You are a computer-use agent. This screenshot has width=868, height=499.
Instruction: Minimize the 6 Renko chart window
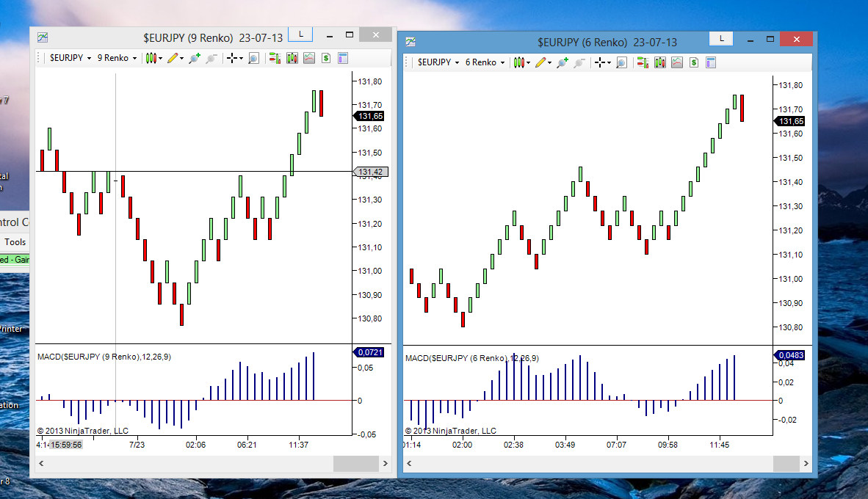[x=750, y=40]
